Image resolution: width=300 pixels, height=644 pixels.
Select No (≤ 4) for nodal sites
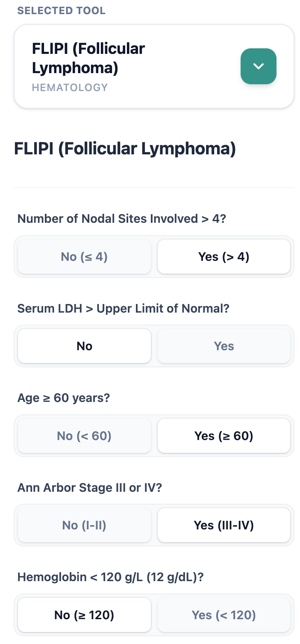coord(84,257)
